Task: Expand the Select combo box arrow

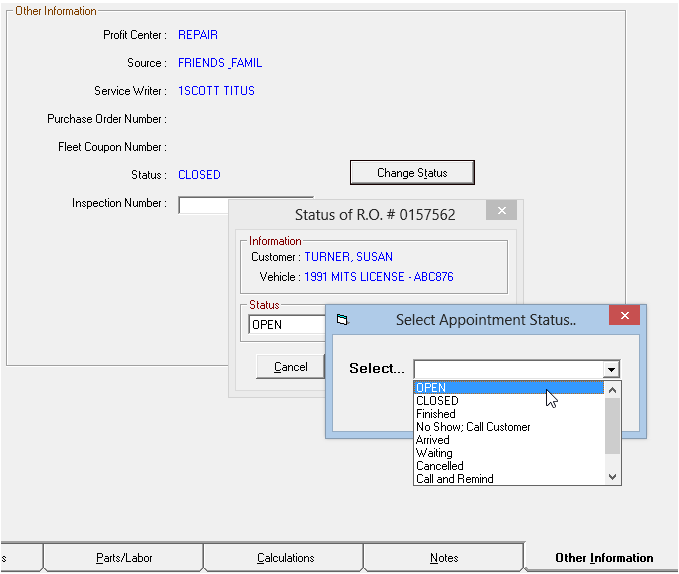Action: point(611,369)
